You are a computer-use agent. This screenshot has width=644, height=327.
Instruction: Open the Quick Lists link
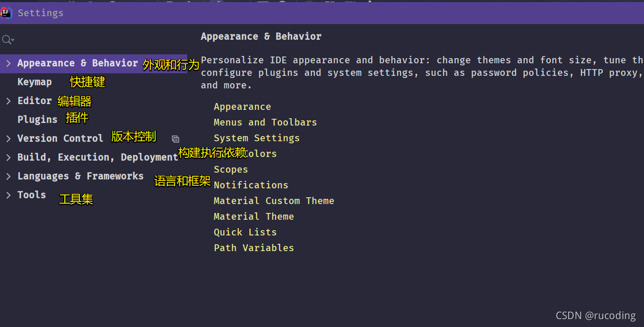click(245, 232)
